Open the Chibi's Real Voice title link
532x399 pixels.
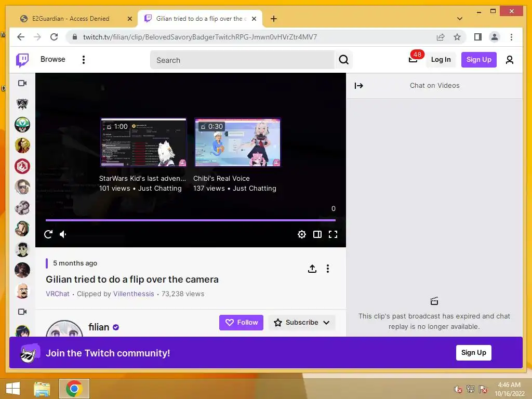tap(221, 179)
